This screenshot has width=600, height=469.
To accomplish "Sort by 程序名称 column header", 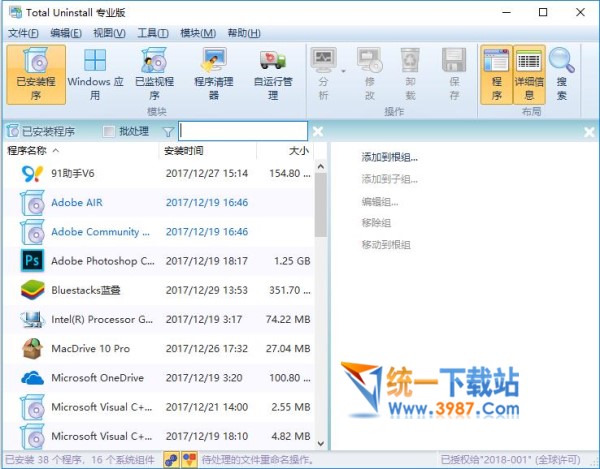I will pos(82,151).
